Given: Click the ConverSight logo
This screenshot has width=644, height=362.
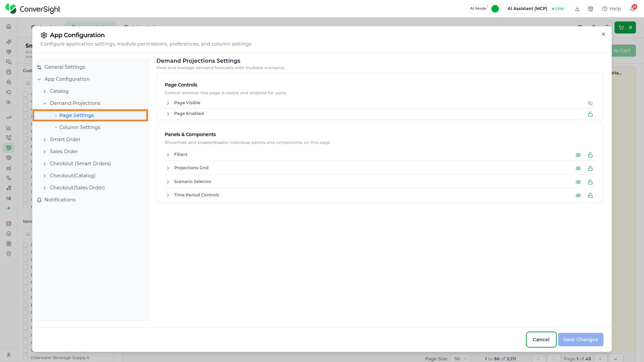Looking at the screenshot, I should pos(33,9).
